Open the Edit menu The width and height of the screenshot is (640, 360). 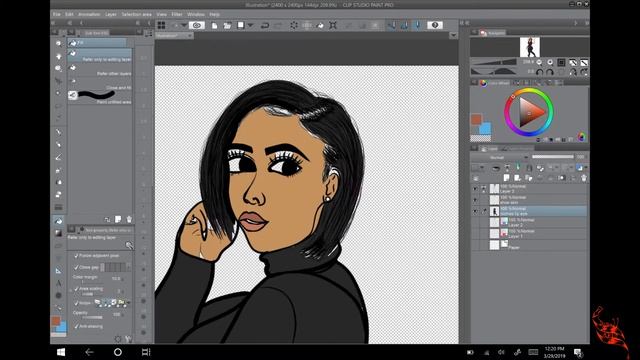pos(69,14)
